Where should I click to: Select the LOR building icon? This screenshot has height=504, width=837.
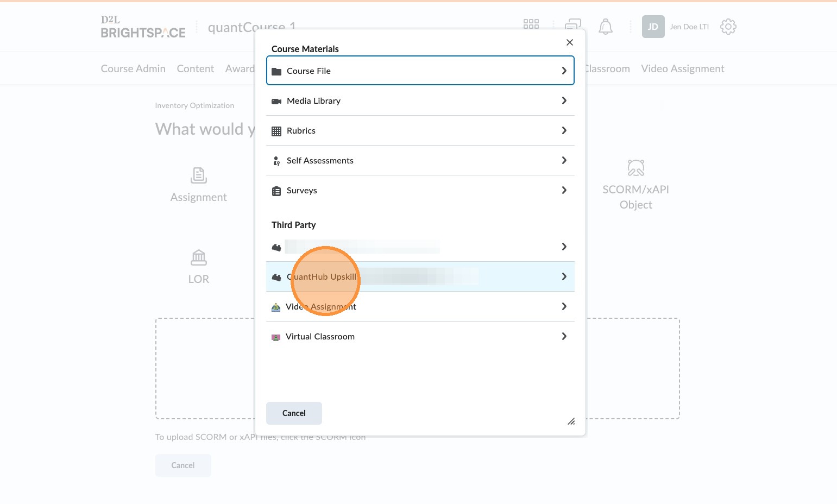pos(199,257)
